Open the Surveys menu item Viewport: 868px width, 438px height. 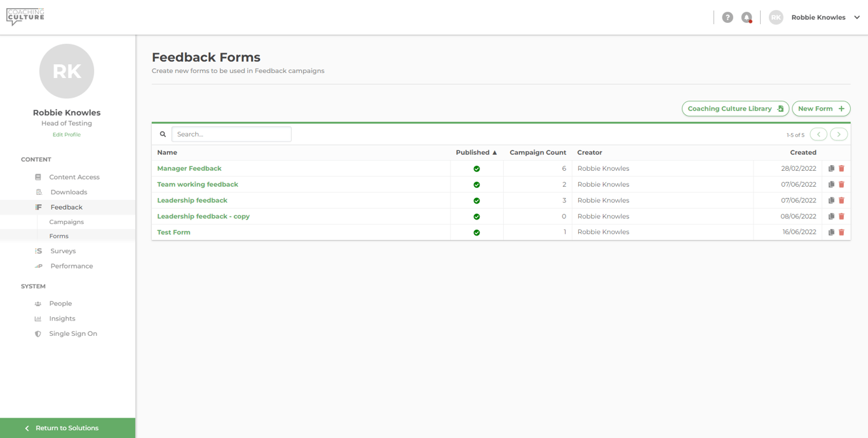click(x=63, y=251)
